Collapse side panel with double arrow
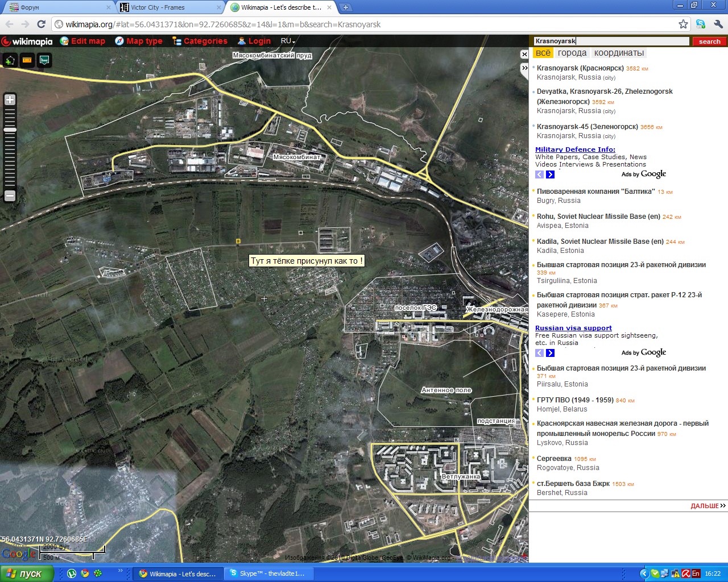This screenshot has height=582, width=728. point(524,68)
